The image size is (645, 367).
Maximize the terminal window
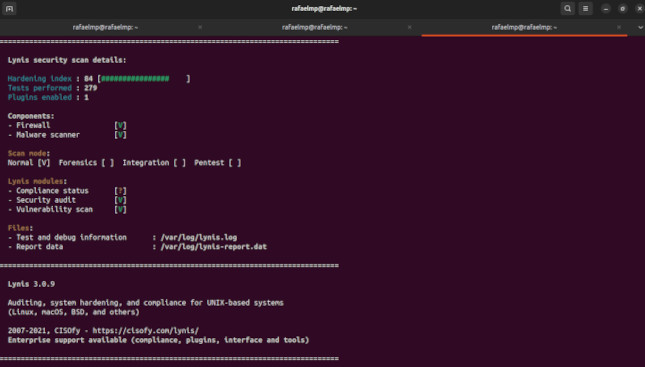(x=623, y=9)
